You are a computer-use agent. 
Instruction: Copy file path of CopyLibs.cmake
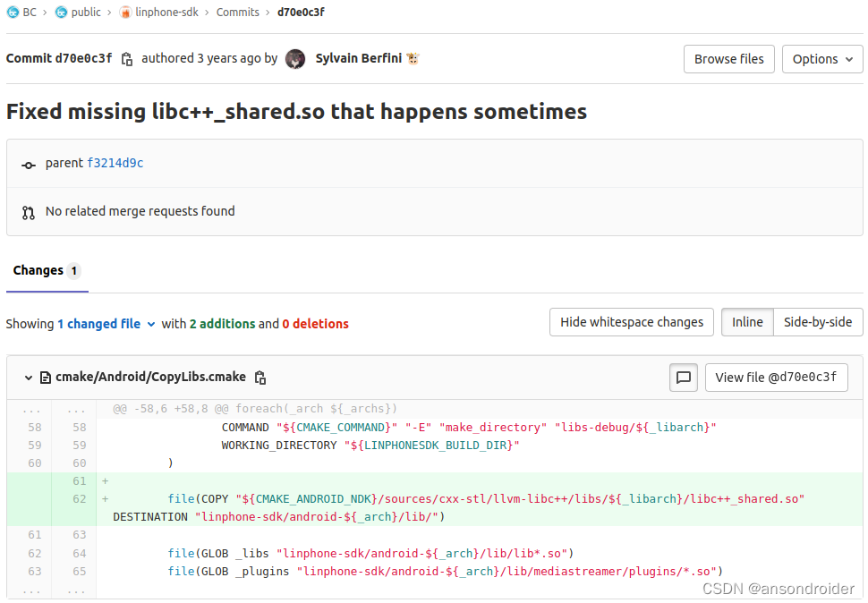click(x=260, y=378)
